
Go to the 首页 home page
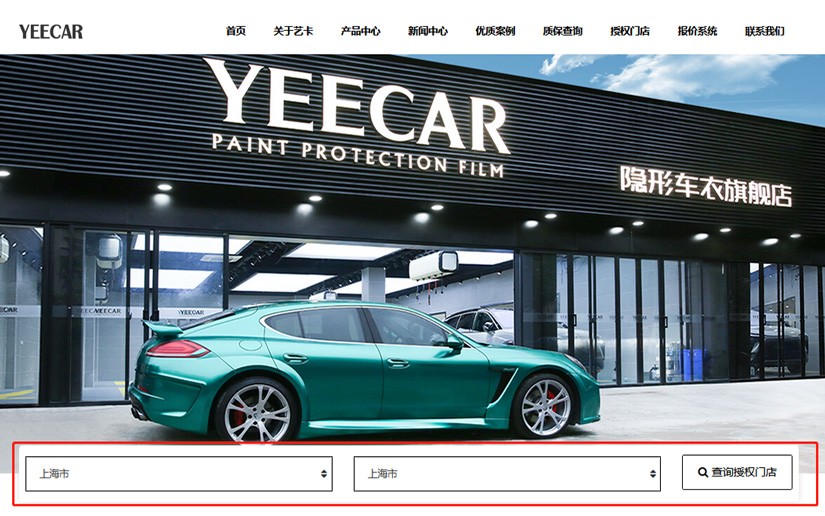(235, 31)
